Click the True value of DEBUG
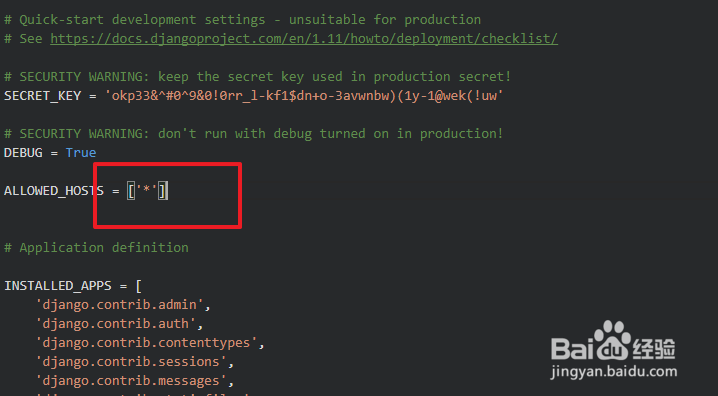 81,152
